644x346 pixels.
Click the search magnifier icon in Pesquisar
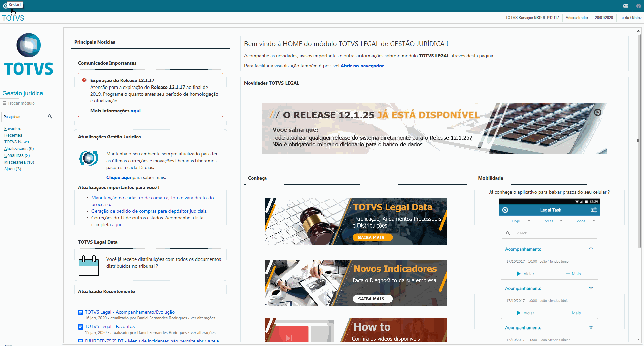pos(50,117)
